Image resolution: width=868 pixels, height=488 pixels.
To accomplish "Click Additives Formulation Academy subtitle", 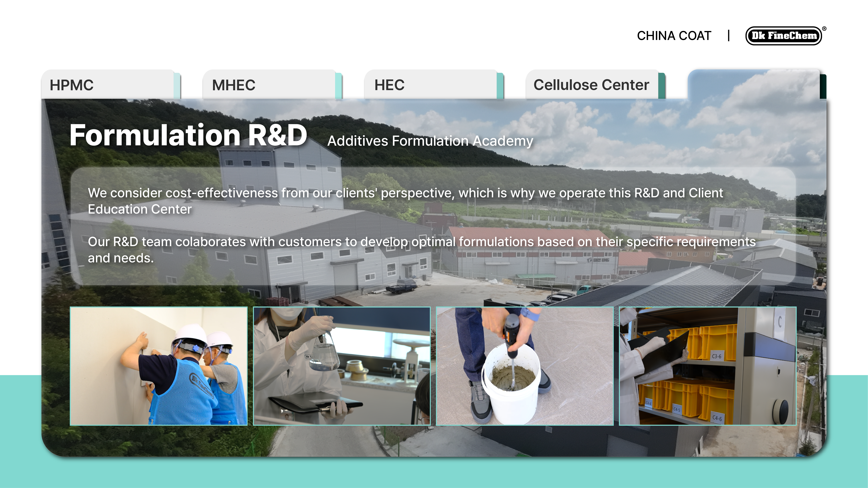I will pyautogui.click(x=430, y=141).
